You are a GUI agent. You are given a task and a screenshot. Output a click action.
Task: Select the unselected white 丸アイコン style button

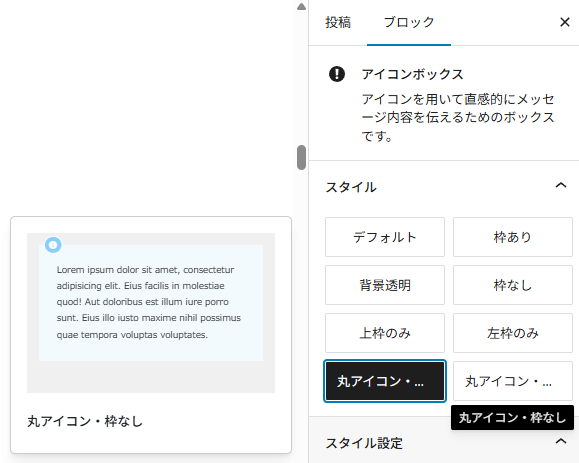[x=513, y=381]
